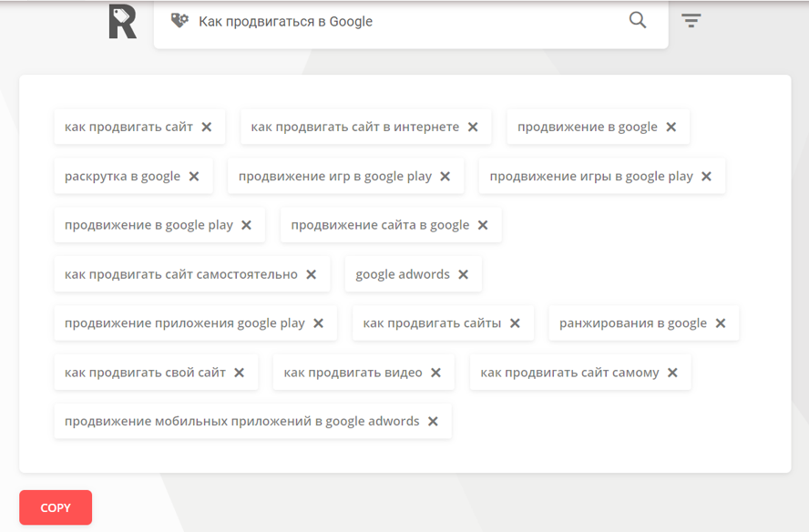Remove 'продвижение приложения google play' keyword

pos(318,322)
